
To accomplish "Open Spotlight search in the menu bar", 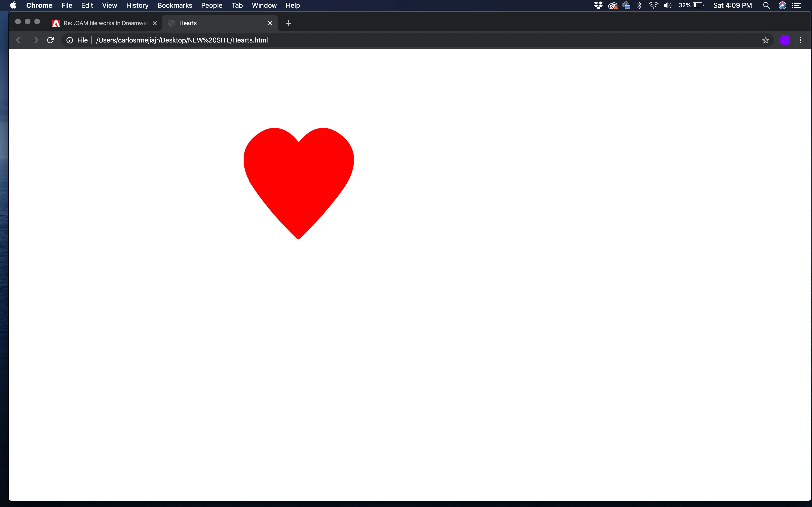I will click(x=766, y=5).
